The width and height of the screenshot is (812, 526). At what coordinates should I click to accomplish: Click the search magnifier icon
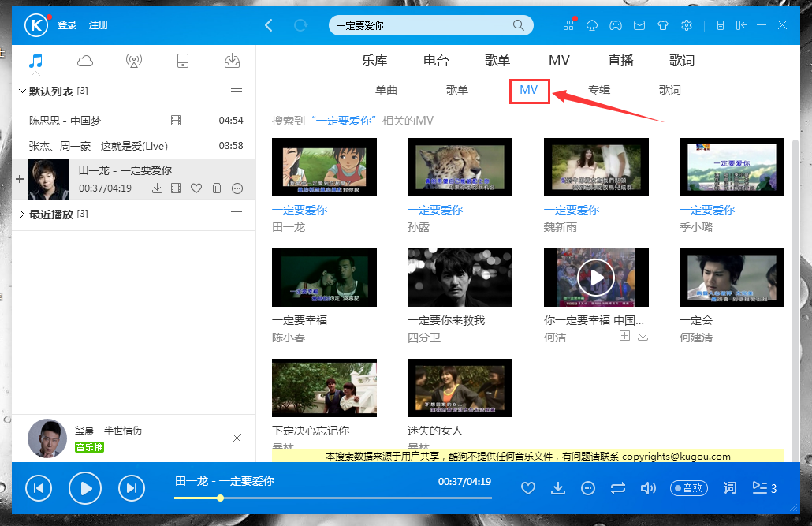(x=518, y=25)
